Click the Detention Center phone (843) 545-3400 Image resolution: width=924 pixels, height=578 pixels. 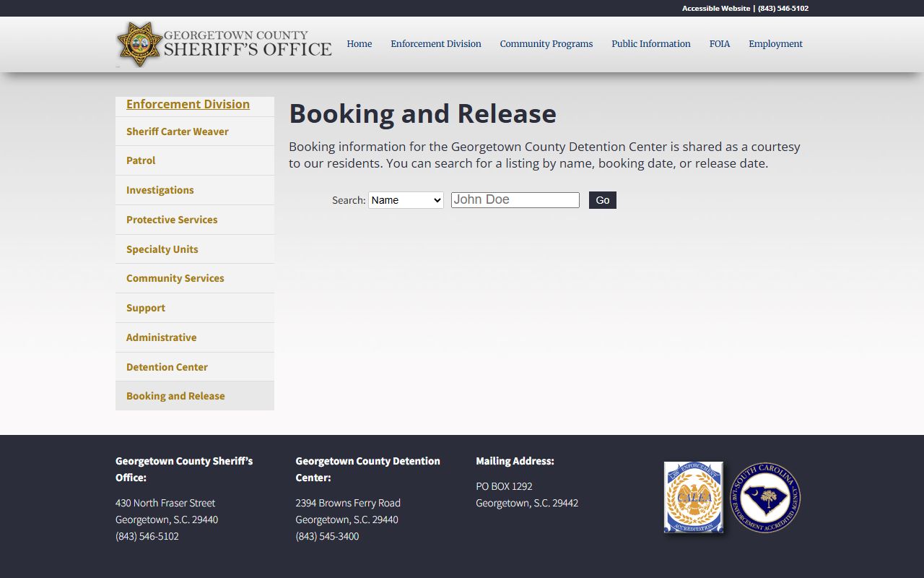click(327, 536)
